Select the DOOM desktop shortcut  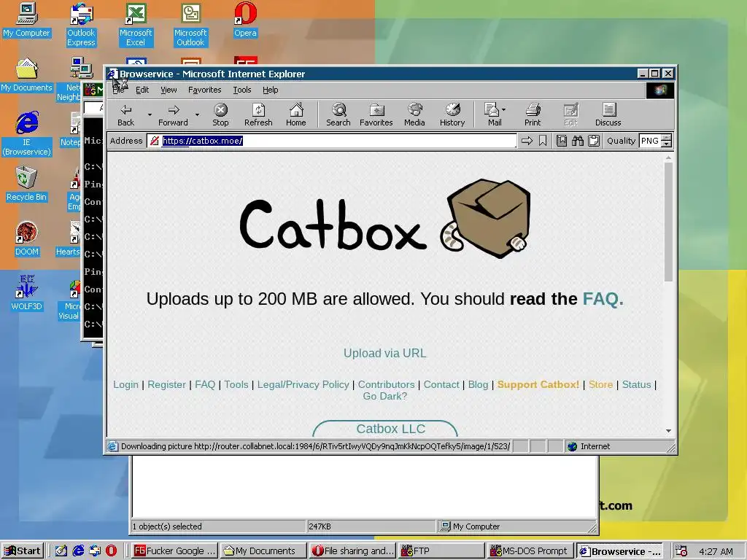tap(27, 239)
